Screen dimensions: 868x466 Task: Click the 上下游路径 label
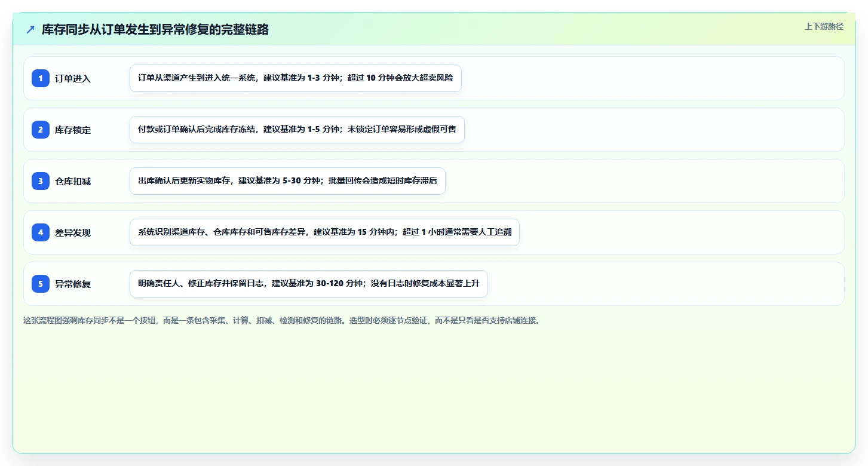[824, 26]
